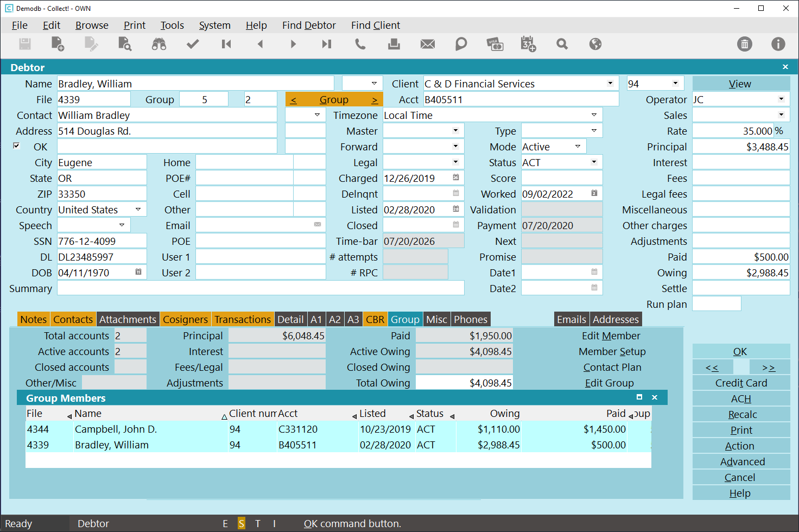Maximize the Group Members panel
The image size is (799, 532).
[x=639, y=397]
